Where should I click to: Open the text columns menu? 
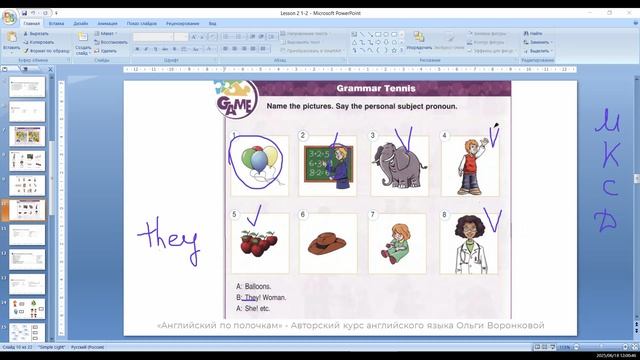point(264,49)
